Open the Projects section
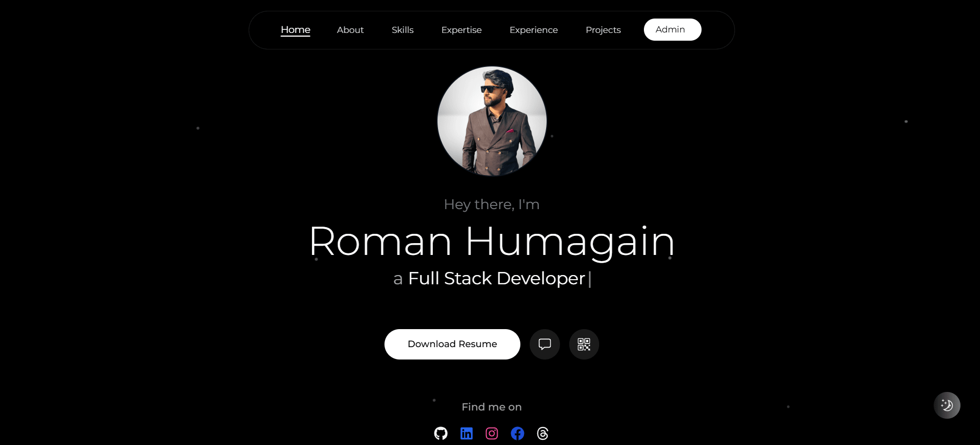 coord(603,30)
